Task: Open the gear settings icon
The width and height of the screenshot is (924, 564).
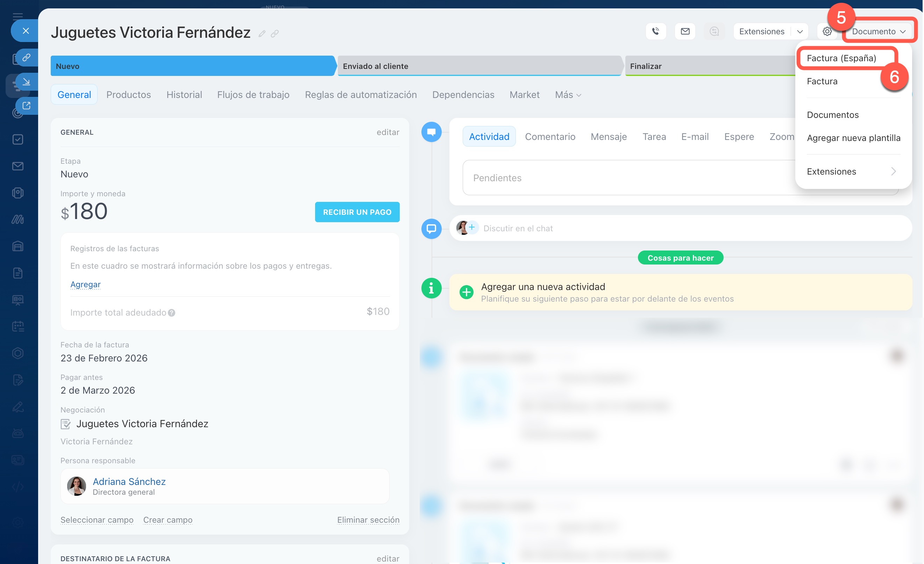Action: point(827,31)
